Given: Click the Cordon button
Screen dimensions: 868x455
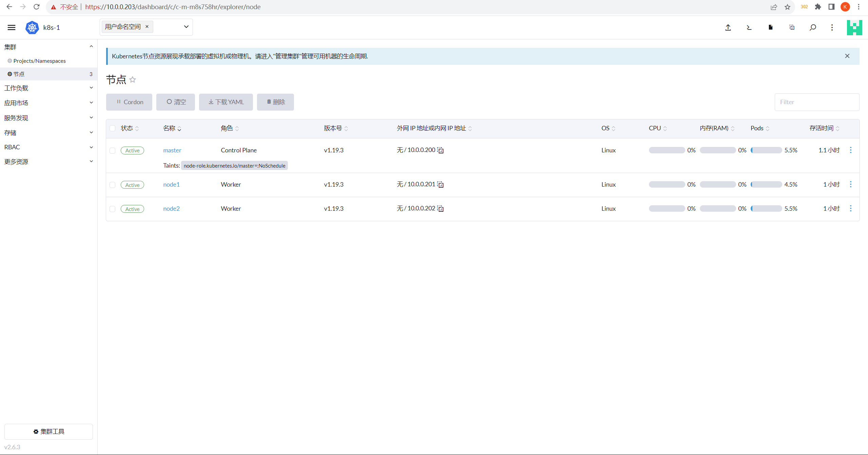Looking at the screenshot, I should (x=129, y=102).
